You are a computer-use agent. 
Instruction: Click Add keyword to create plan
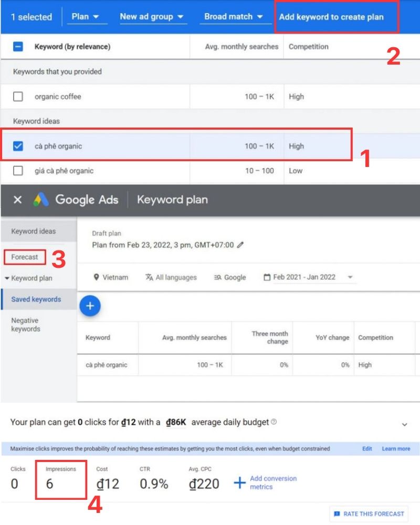click(x=331, y=17)
